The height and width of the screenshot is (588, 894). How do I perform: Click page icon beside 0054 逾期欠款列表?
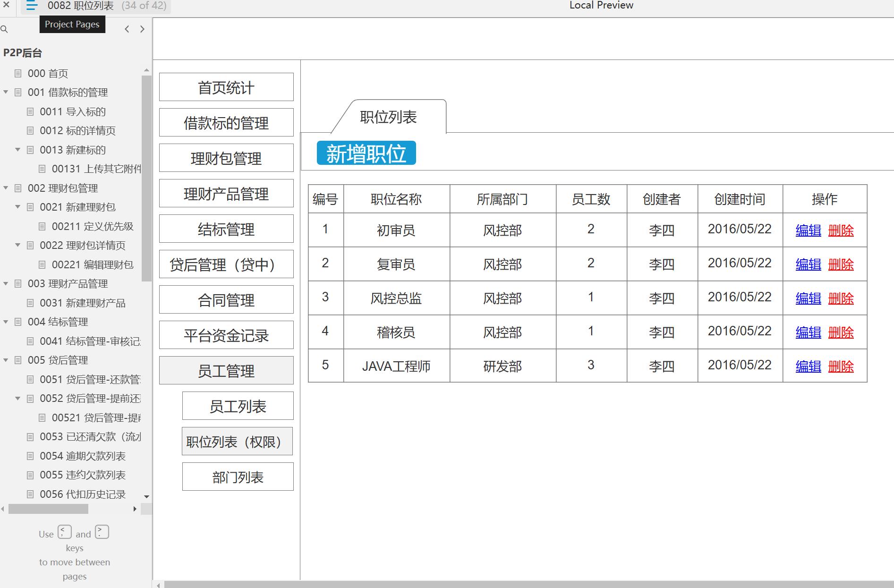click(30, 456)
